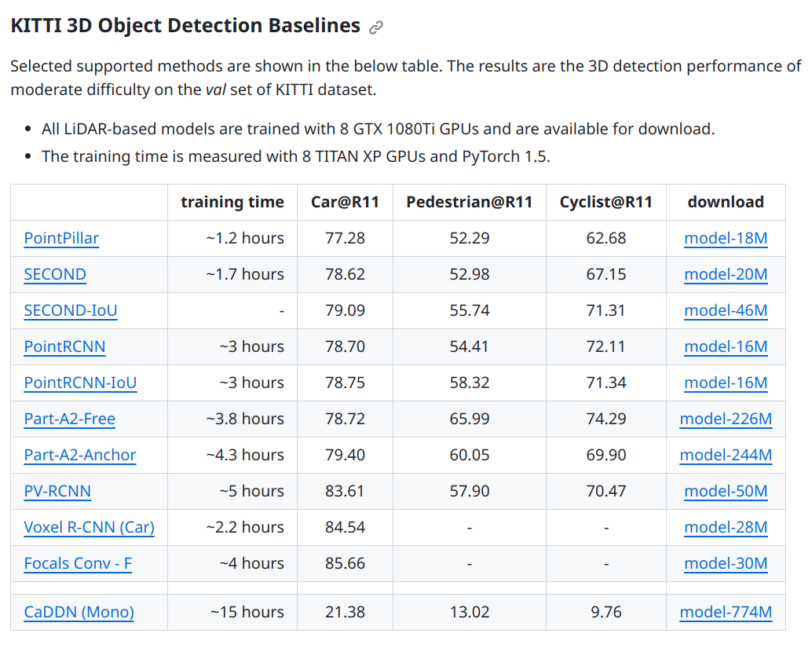
Task: Open the Focals Conv - F link
Action: 78,563
